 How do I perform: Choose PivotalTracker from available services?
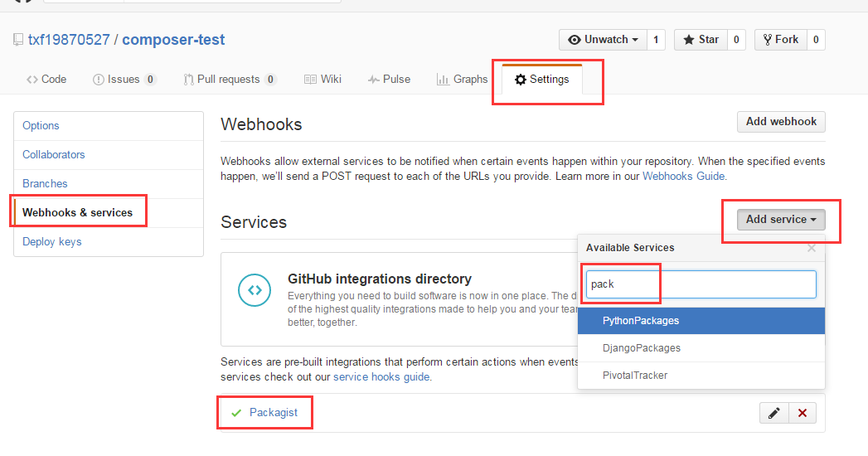701,376
